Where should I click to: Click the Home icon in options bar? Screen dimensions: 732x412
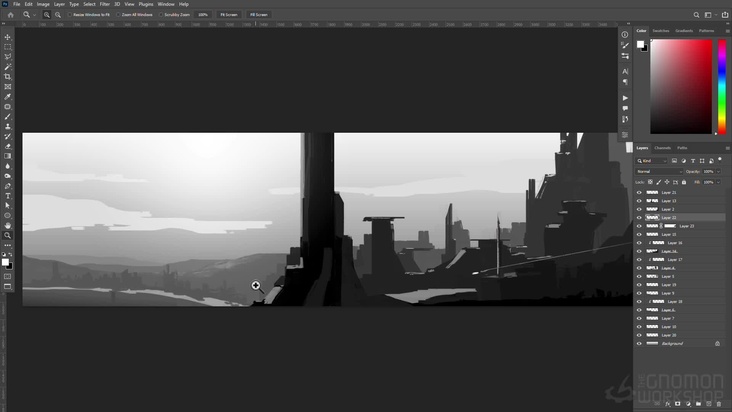10,15
